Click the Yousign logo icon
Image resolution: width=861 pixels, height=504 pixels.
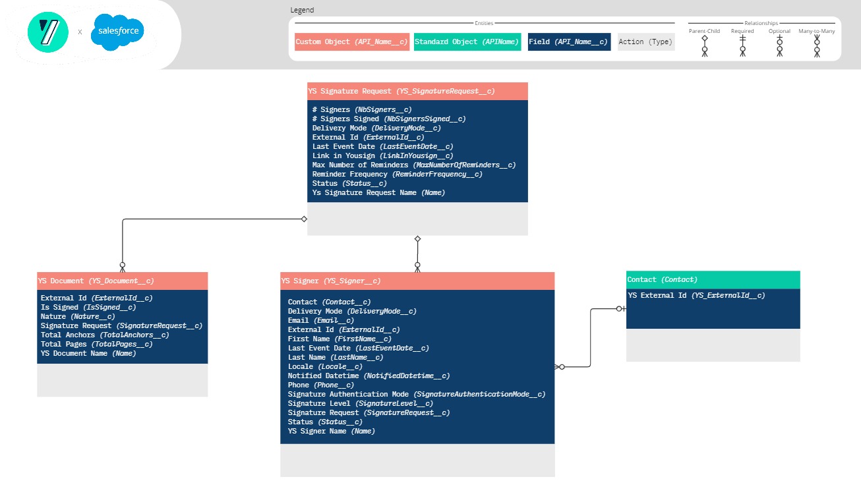pos(47,32)
